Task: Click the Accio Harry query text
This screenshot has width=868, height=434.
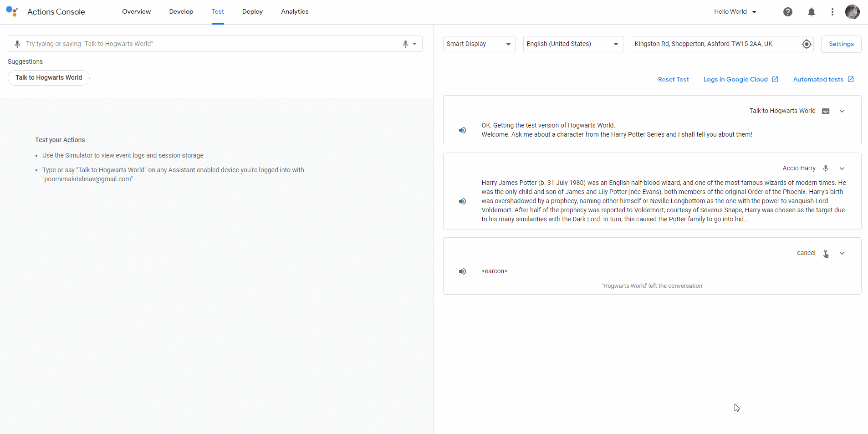Action: pyautogui.click(x=799, y=168)
